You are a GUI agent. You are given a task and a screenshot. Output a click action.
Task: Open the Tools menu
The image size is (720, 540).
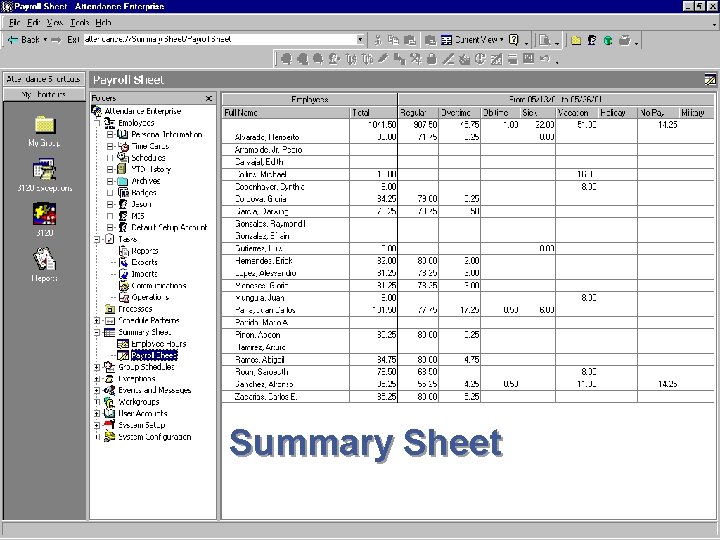79,22
